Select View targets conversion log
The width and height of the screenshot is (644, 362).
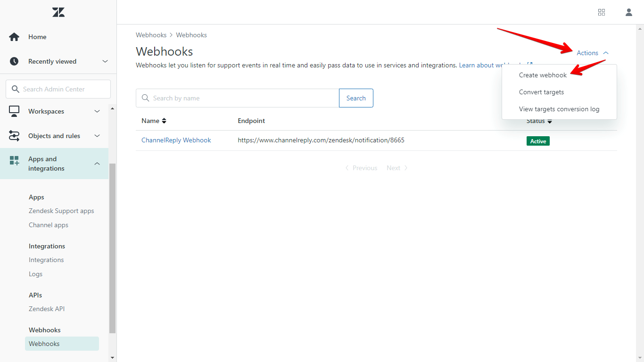[x=559, y=109]
